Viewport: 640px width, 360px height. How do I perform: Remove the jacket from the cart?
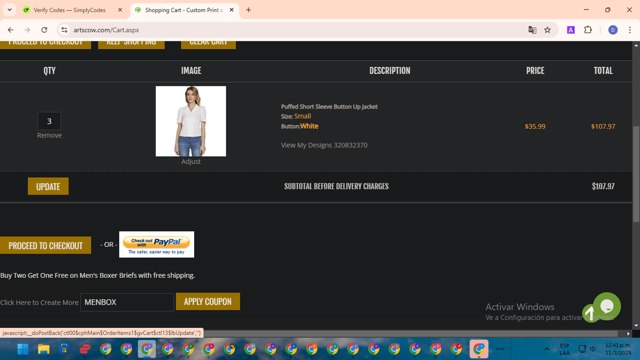(x=49, y=136)
